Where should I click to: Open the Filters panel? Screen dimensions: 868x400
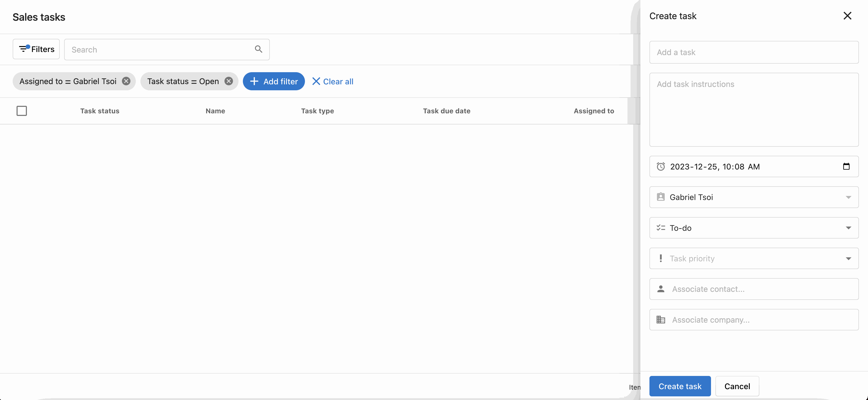[x=36, y=49]
